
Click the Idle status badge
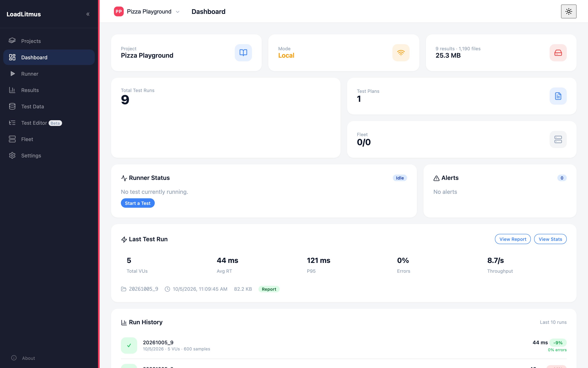400,178
